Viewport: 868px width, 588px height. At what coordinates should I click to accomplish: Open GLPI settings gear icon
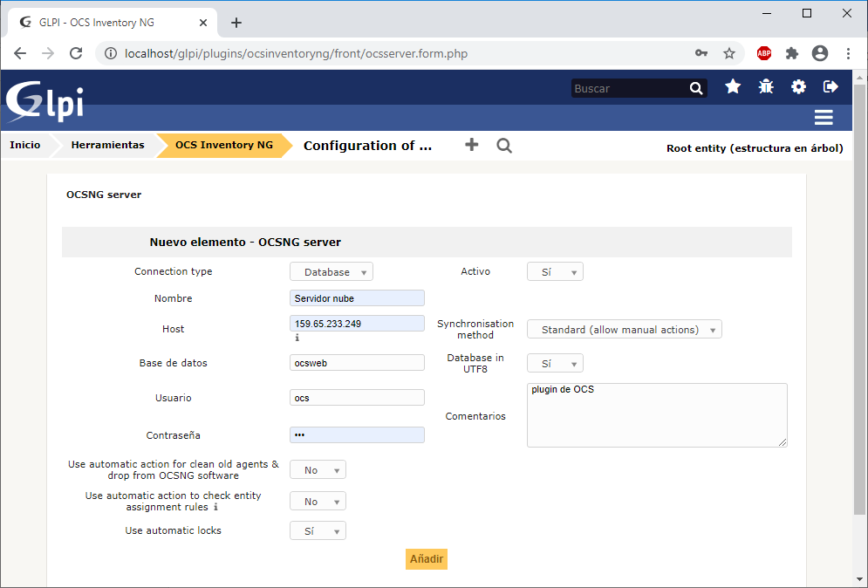pos(798,86)
